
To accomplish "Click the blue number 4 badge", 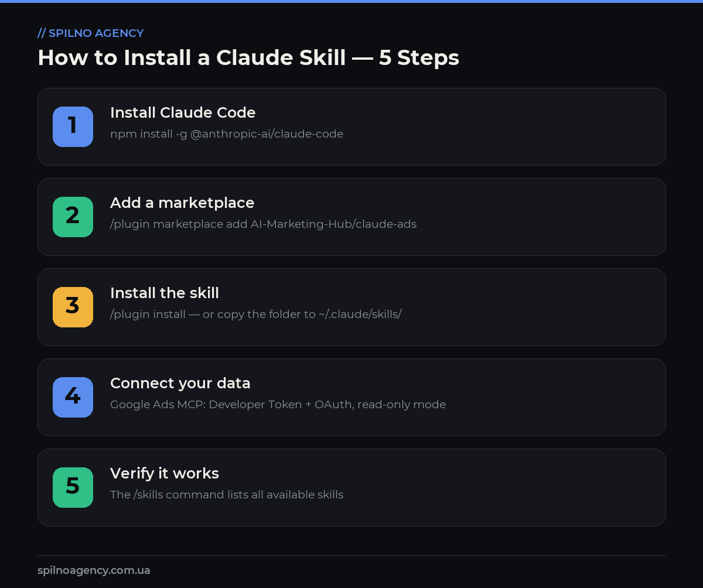I will coord(73,397).
